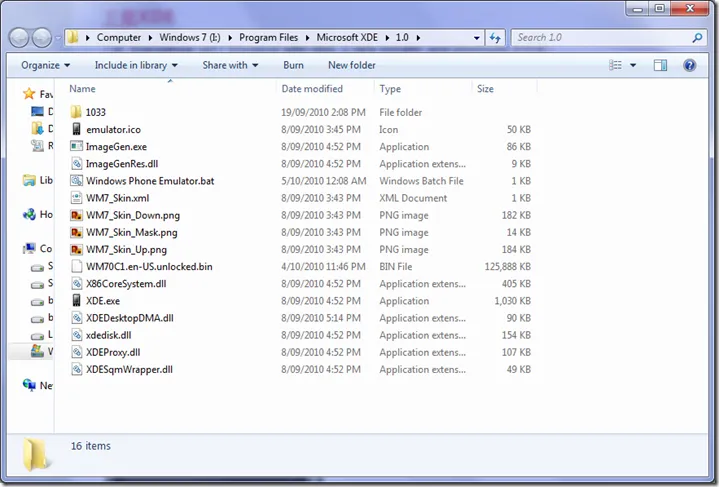
Task: Go to Computer in the address breadcrumb
Action: pyautogui.click(x=119, y=38)
